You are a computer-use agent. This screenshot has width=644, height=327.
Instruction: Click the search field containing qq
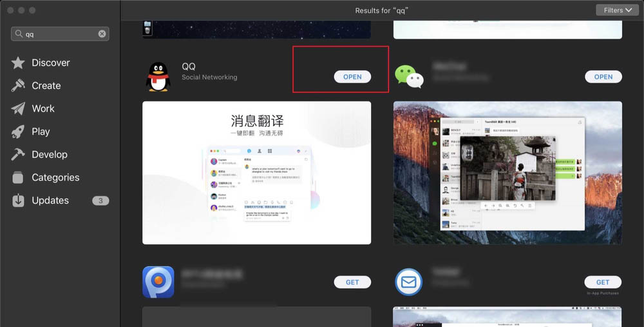click(x=60, y=34)
